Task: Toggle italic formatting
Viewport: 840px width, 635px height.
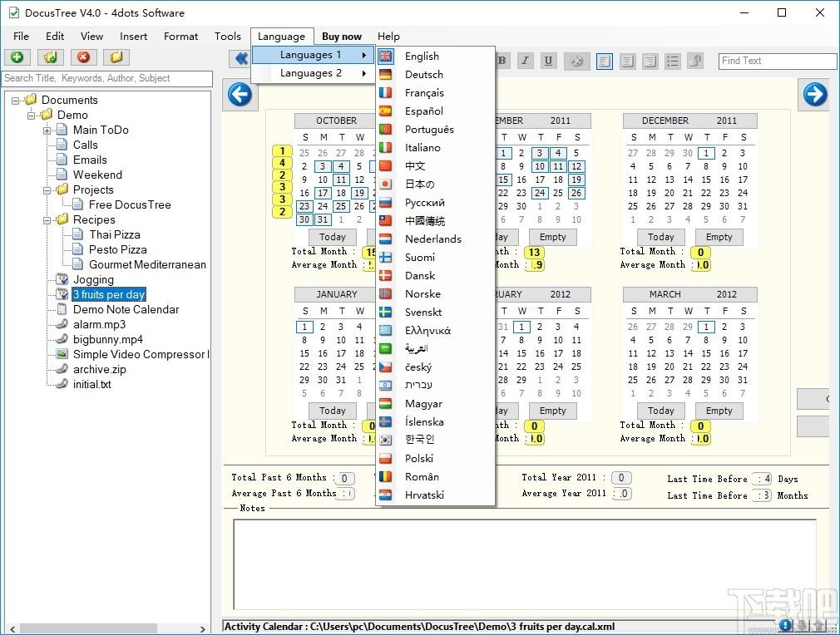Action: point(525,61)
